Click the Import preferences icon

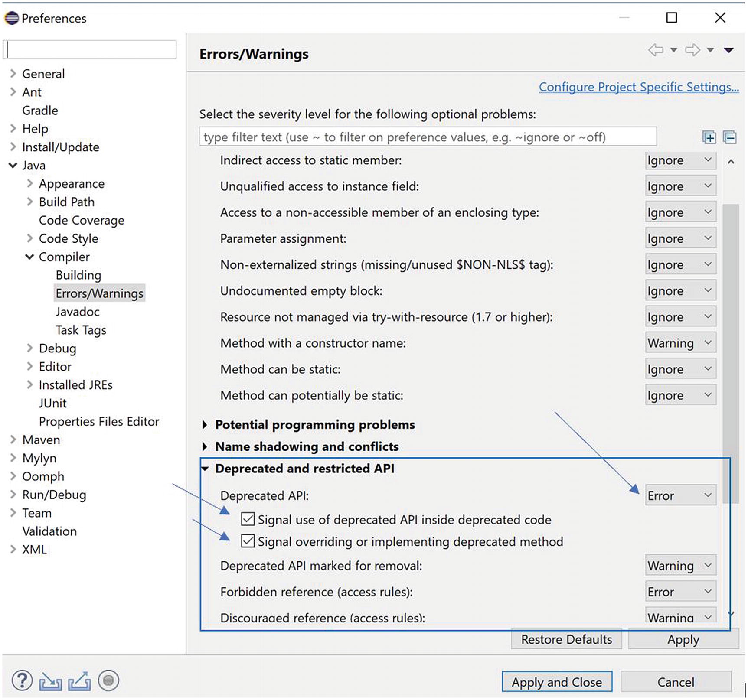51,681
